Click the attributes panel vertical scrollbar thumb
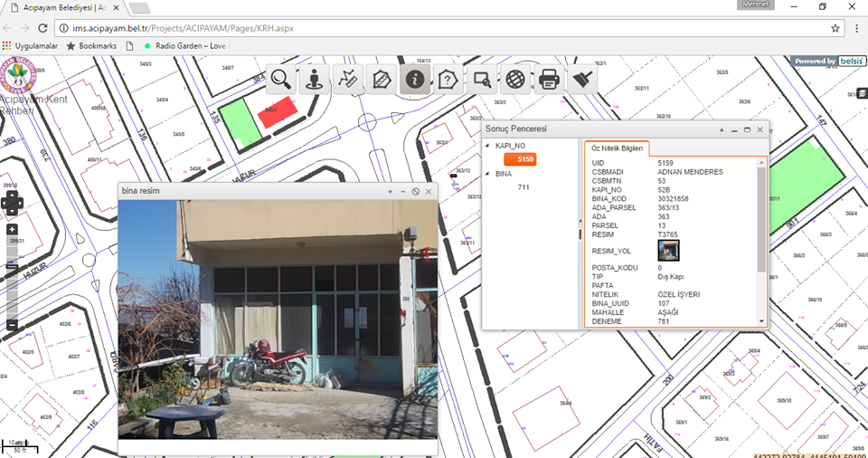The image size is (868, 458). pos(761,219)
